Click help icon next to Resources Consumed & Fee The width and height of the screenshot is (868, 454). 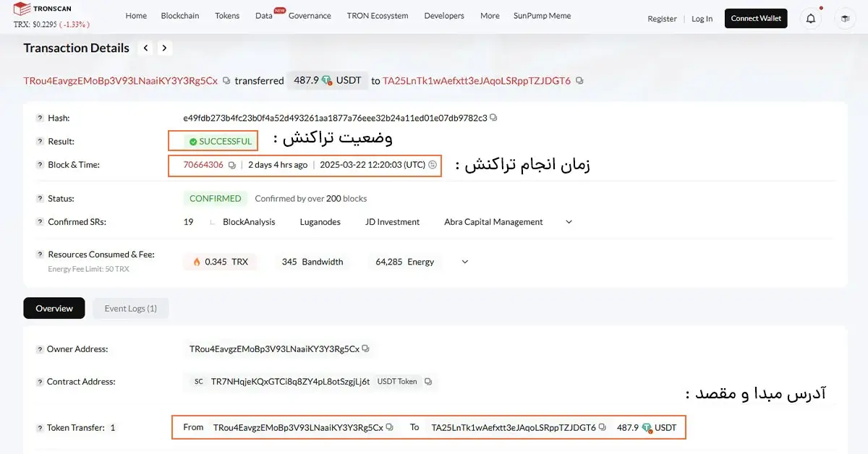pyautogui.click(x=40, y=254)
